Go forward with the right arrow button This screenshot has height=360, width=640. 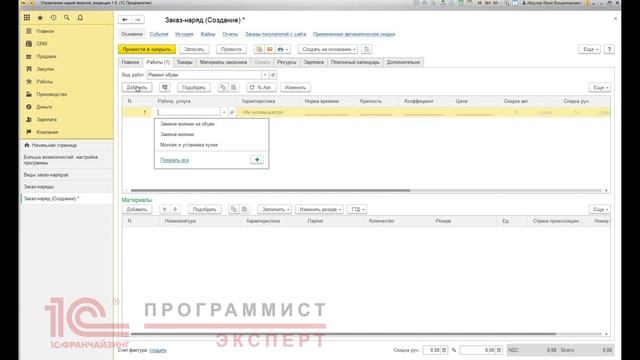138,20
